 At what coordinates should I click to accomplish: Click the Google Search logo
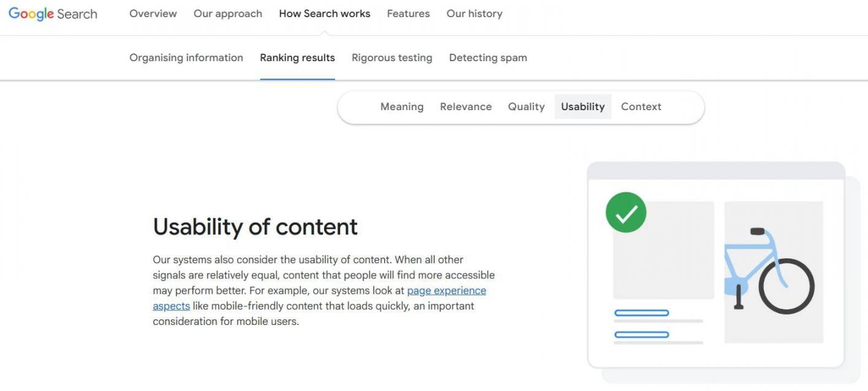53,14
